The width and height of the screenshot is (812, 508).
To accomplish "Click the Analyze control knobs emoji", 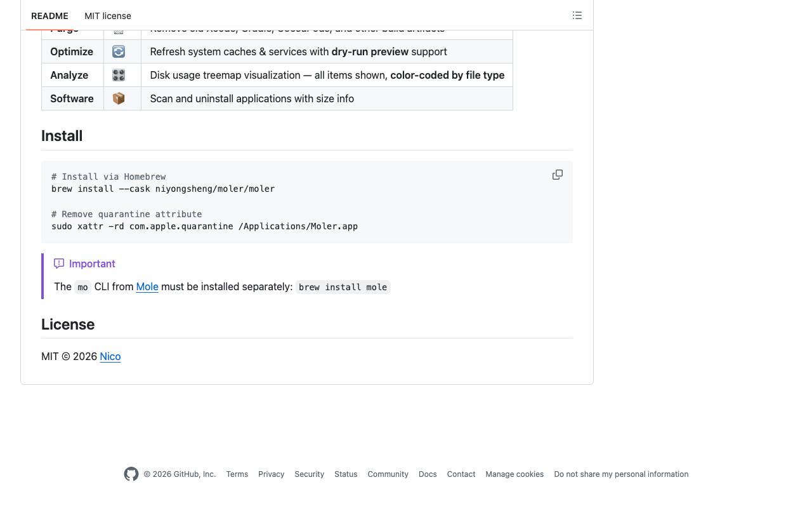I will (119, 75).
